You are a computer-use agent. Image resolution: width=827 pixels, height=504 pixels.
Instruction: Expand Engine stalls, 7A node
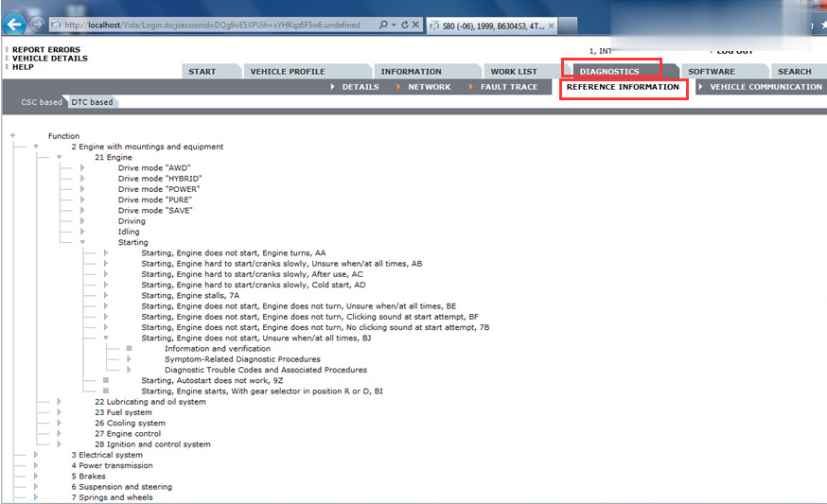(105, 295)
